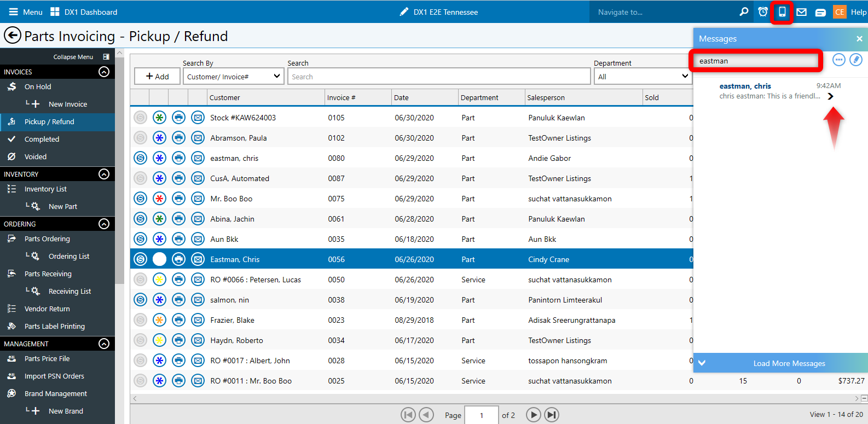Click the Navigate to field
The width and height of the screenshot is (868, 424).
[661, 12]
